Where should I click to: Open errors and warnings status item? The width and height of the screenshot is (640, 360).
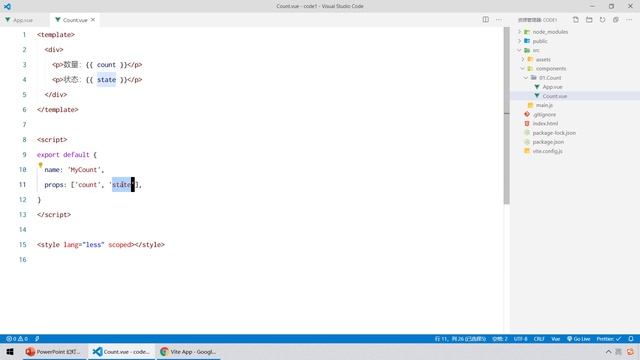(x=17, y=339)
